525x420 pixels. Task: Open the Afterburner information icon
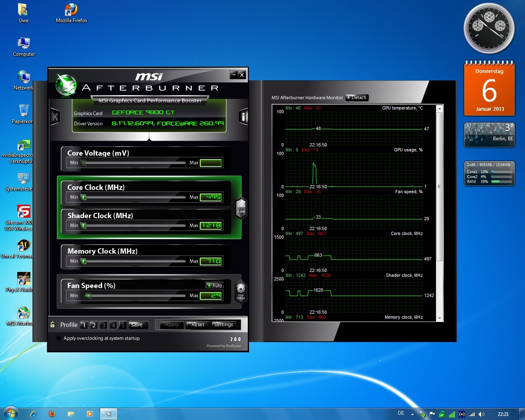click(x=243, y=117)
